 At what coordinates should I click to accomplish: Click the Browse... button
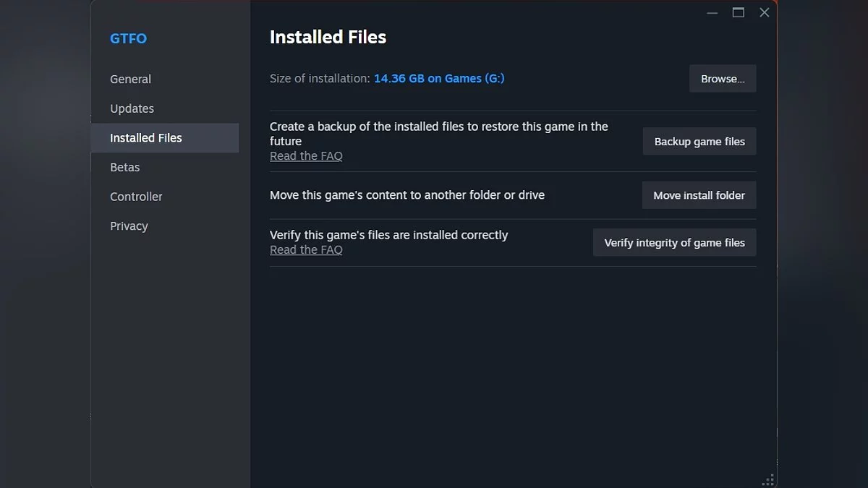[x=723, y=79]
